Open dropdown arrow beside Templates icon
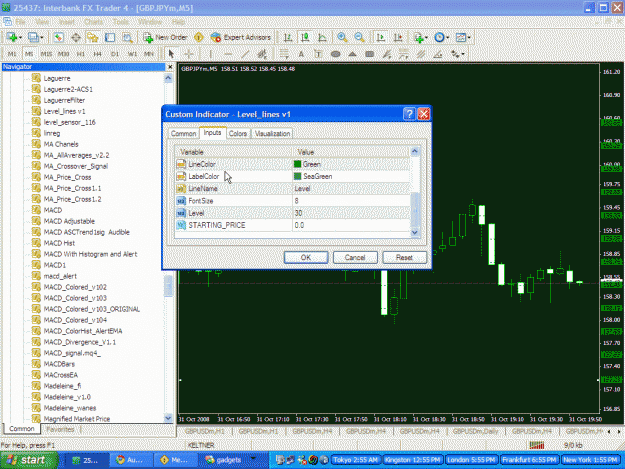The width and height of the screenshot is (625, 469). (469, 37)
